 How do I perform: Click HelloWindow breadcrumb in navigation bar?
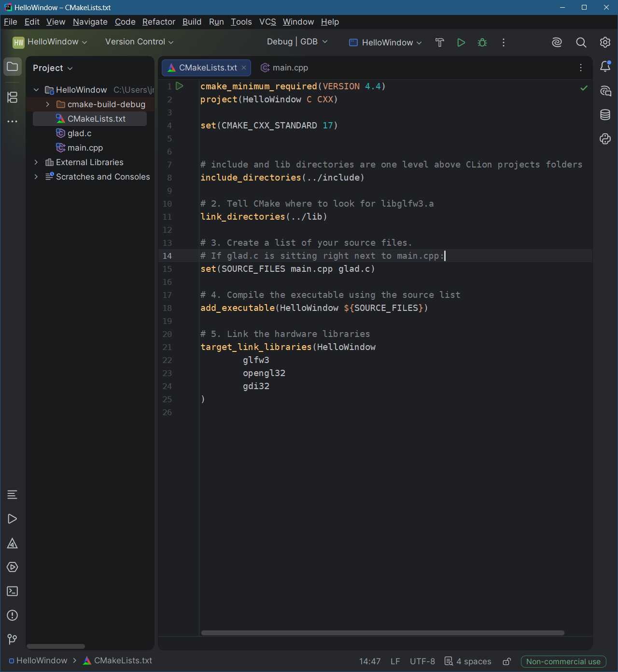pyautogui.click(x=38, y=660)
